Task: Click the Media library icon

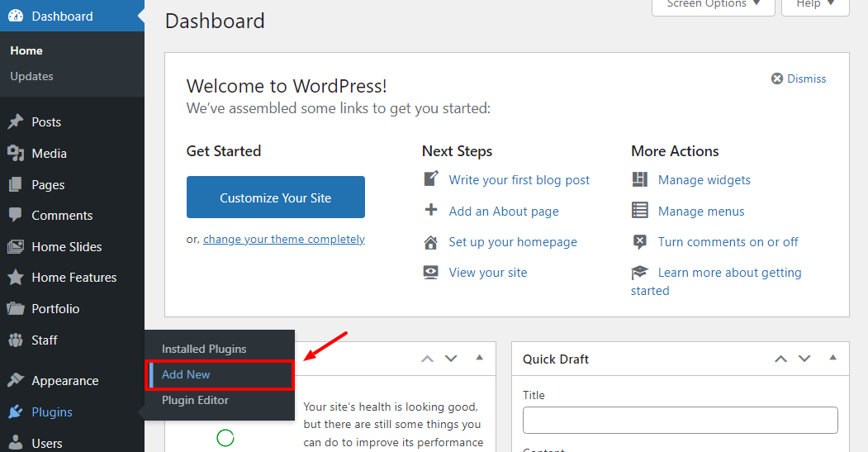Action: pos(16,154)
